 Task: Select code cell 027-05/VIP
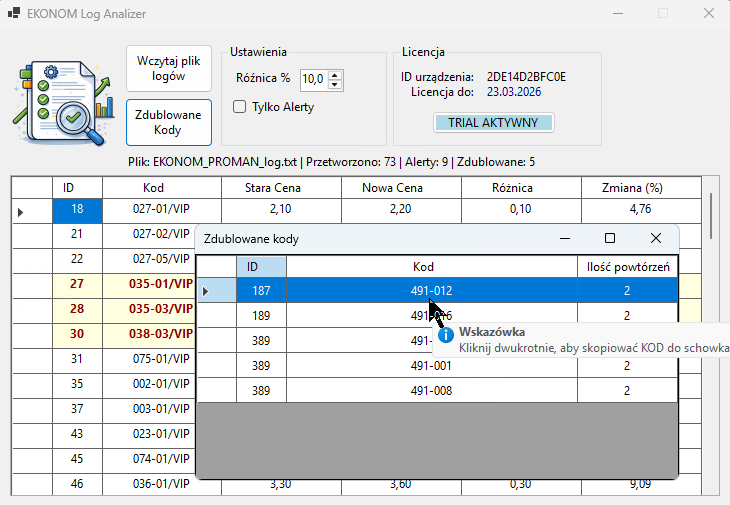point(149,259)
